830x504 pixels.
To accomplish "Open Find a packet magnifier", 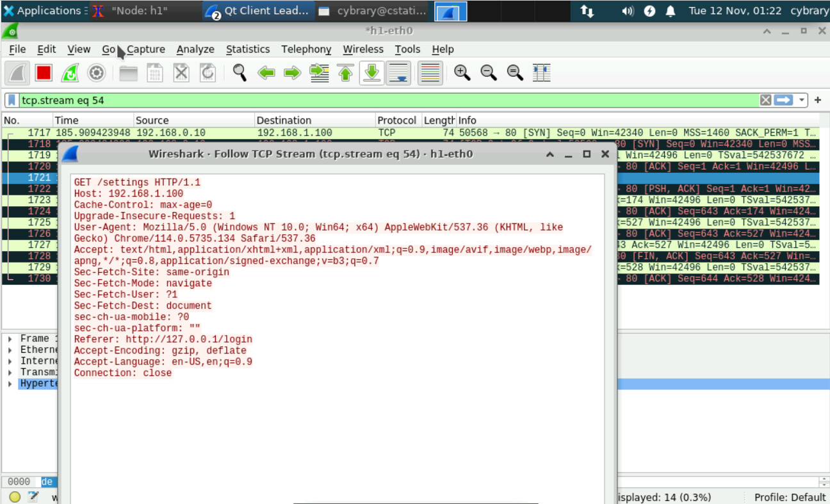I will 240,73.
